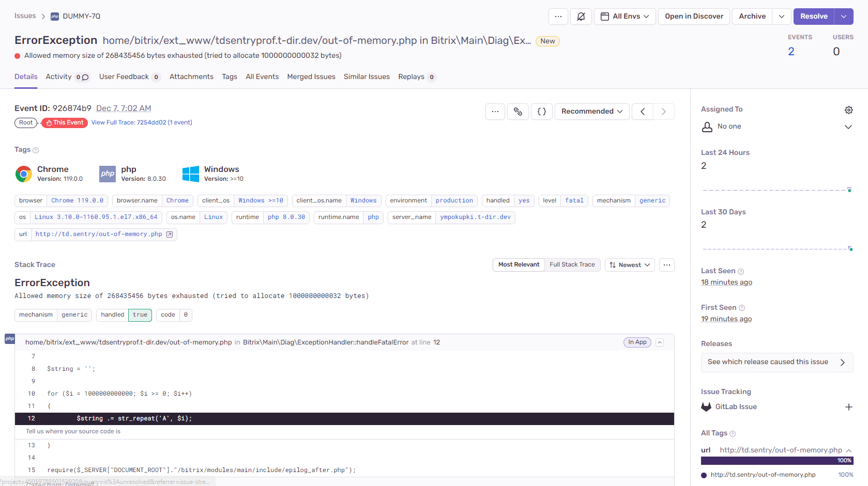Click the This Event trace badge
The width and height of the screenshot is (868, 486).
(x=65, y=123)
